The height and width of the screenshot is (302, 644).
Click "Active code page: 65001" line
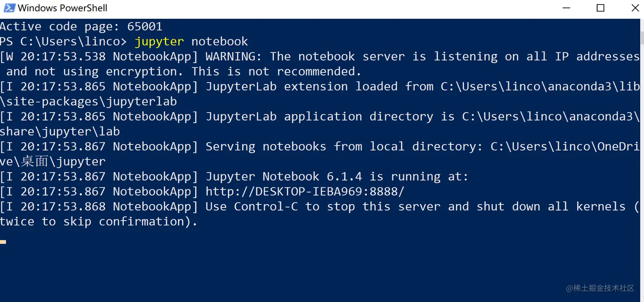pos(81,26)
